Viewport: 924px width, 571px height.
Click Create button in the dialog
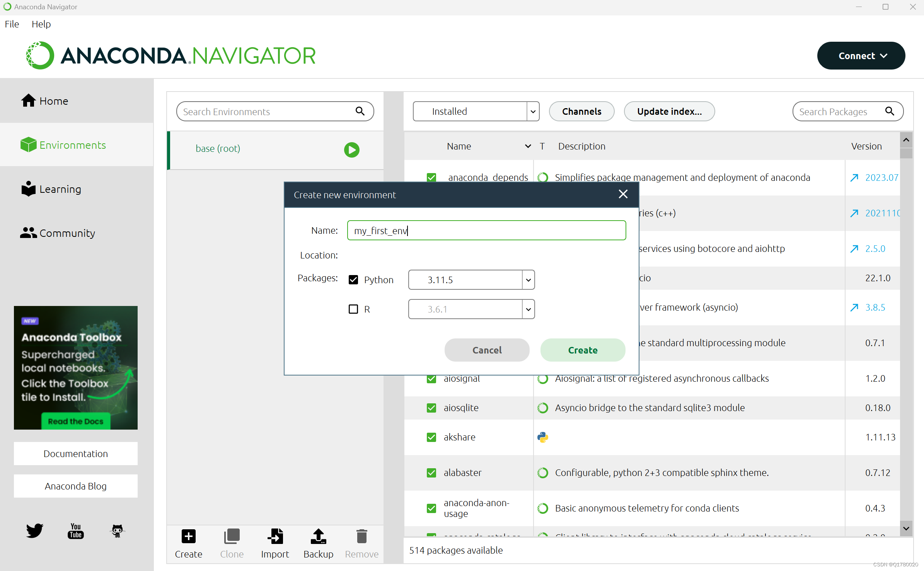pyautogui.click(x=583, y=350)
